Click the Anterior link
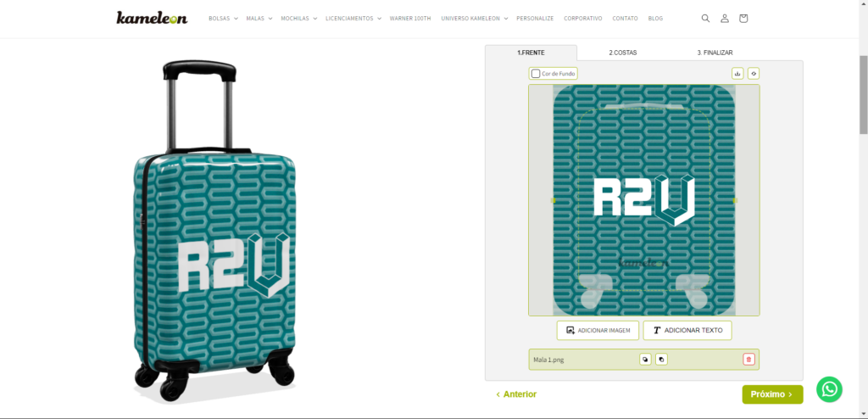This screenshot has height=419, width=868. point(516,394)
